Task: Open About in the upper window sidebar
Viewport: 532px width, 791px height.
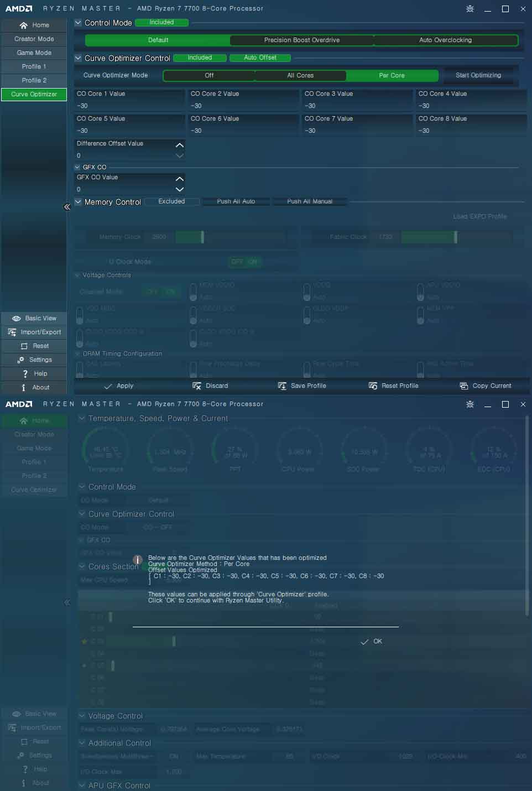Action: click(x=34, y=388)
